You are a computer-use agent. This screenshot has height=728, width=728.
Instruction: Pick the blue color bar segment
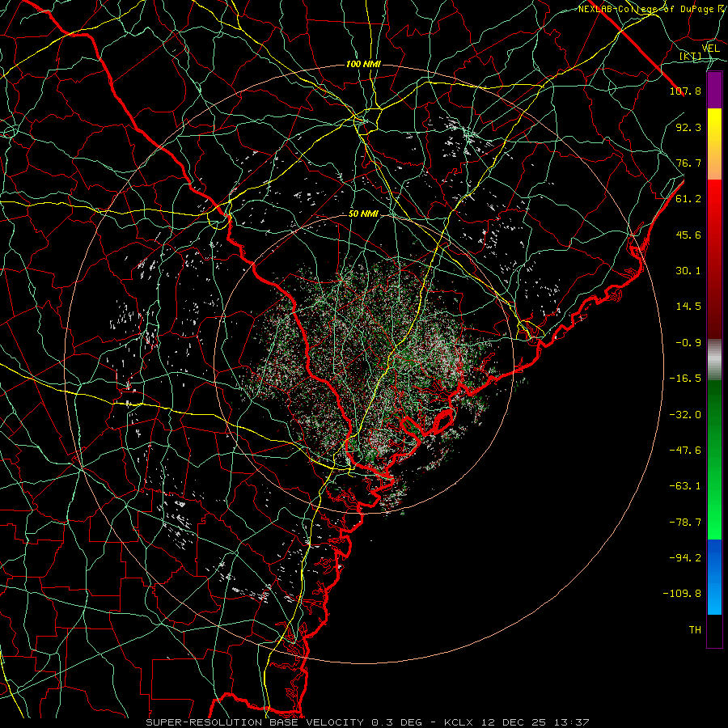click(714, 577)
